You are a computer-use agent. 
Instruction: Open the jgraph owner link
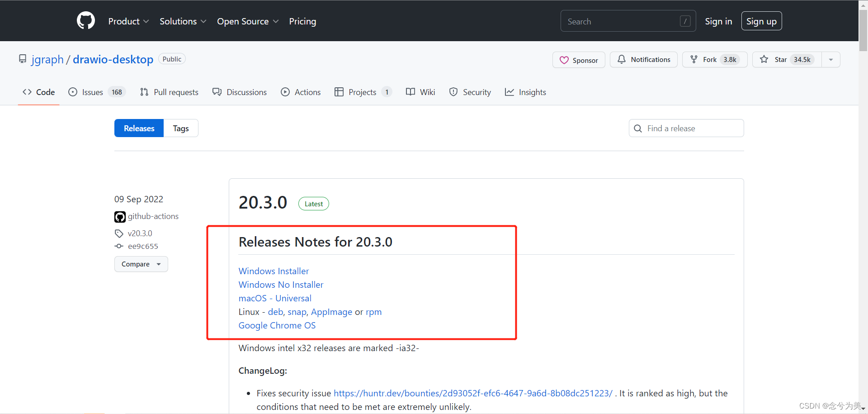47,59
